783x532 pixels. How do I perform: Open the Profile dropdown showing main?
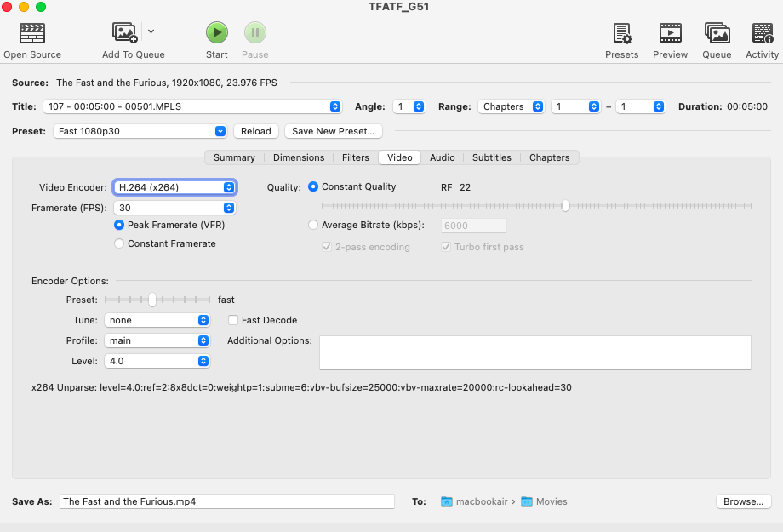(x=157, y=340)
